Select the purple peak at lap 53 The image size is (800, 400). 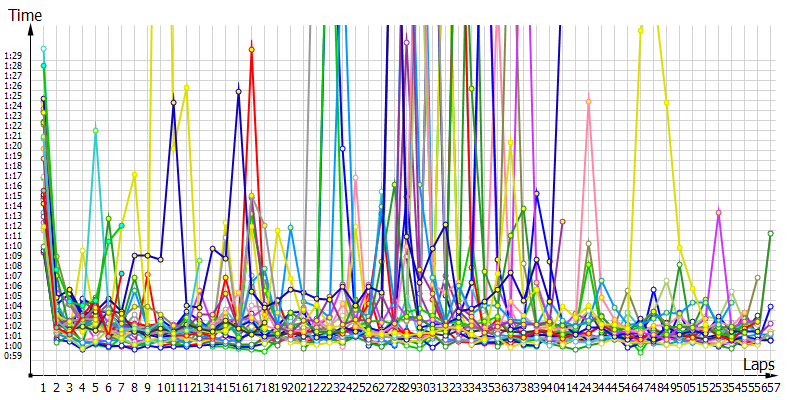tap(718, 212)
